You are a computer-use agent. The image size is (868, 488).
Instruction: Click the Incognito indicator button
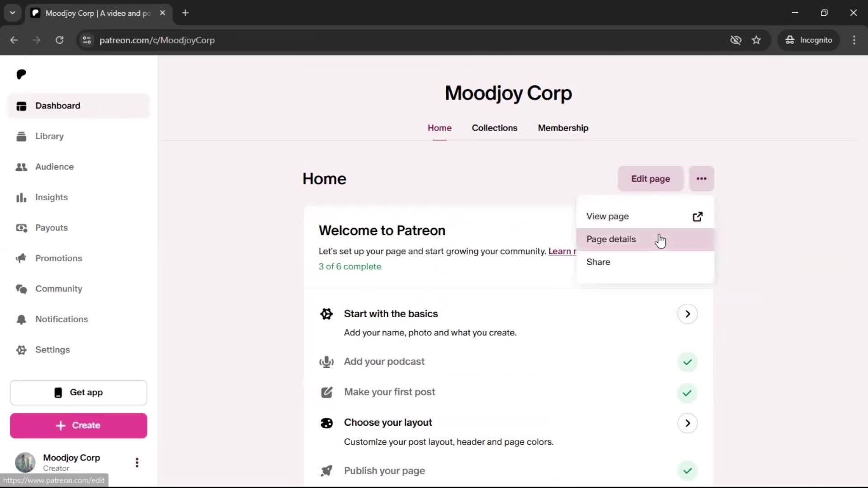808,40
